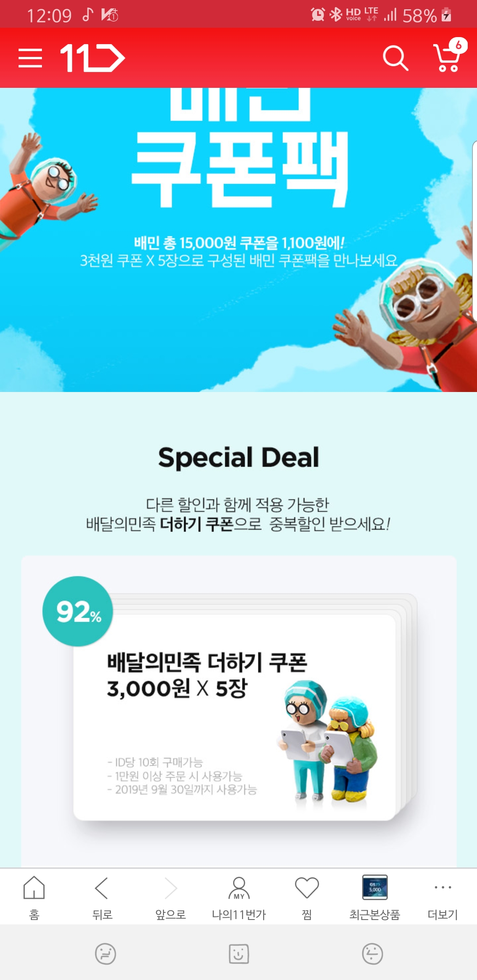477x980 pixels.
Task: Tap the Special Deal heading
Action: [x=238, y=457]
